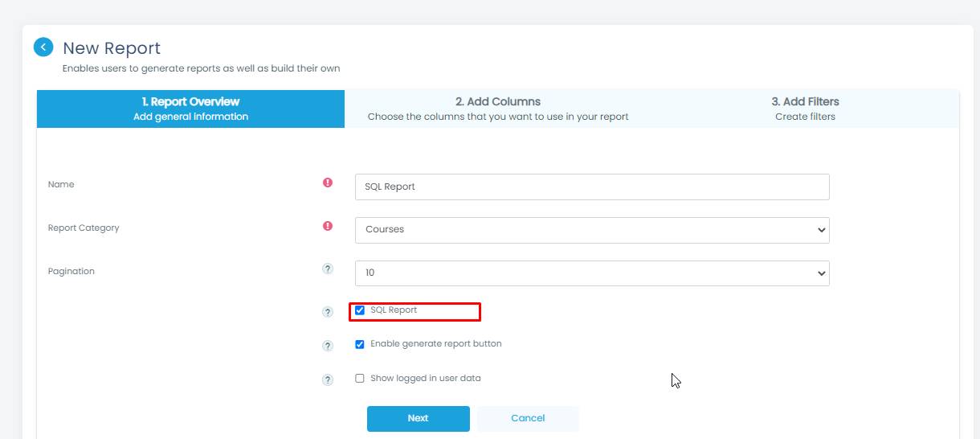Open the Report Category dropdown showing Courses

click(592, 230)
